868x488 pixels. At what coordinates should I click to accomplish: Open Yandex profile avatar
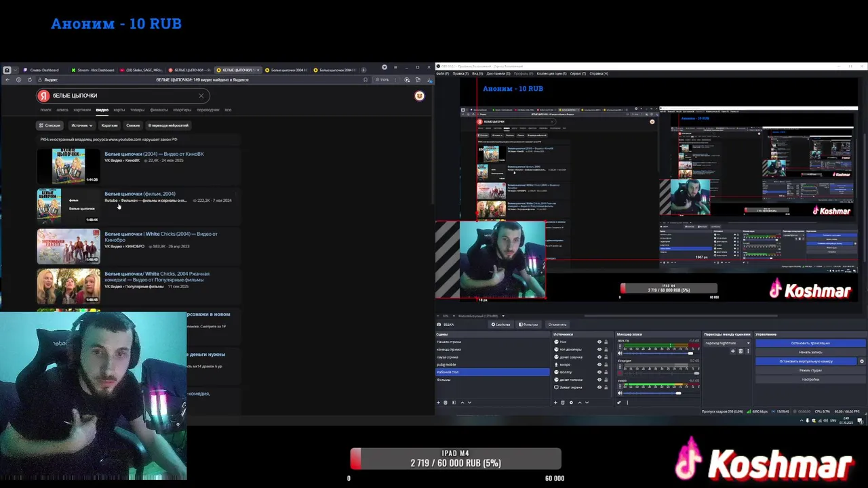419,96
